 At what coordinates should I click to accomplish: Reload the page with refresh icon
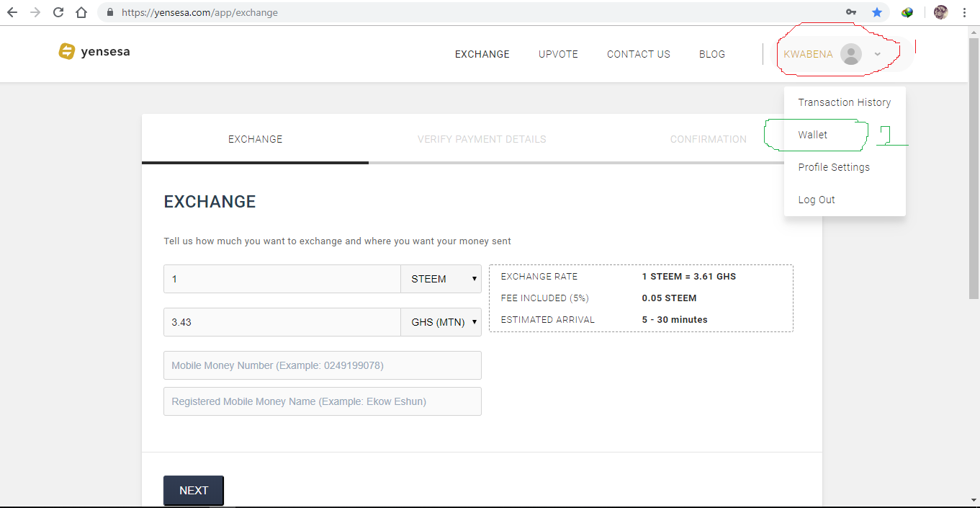(x=58, y=12)
